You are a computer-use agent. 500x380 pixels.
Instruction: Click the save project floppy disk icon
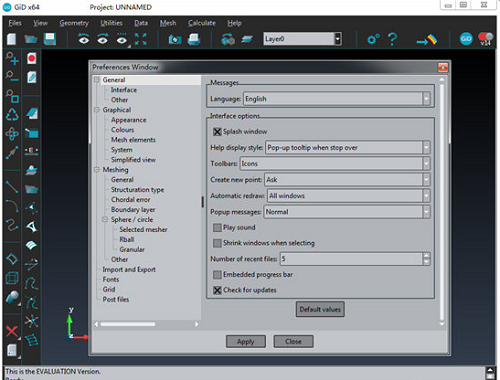tap(50, 39)
